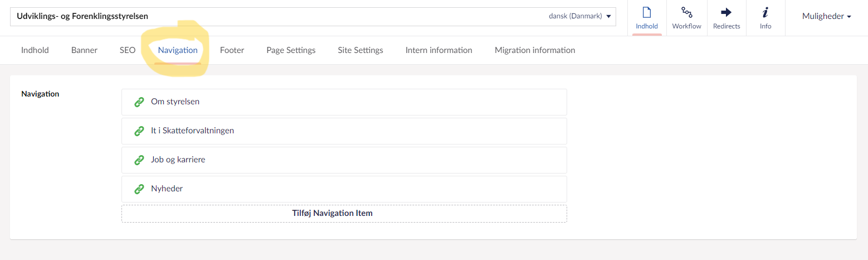The image size is (868, 260).
Task: Switch to the Banner tab
Action: click(84, 50)
